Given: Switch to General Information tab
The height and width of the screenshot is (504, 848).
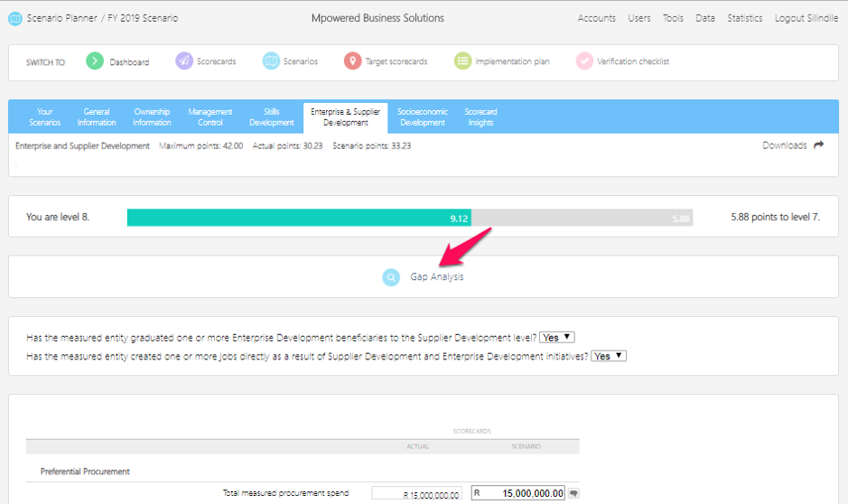Looking at the screenshot, I should [97, 117].
